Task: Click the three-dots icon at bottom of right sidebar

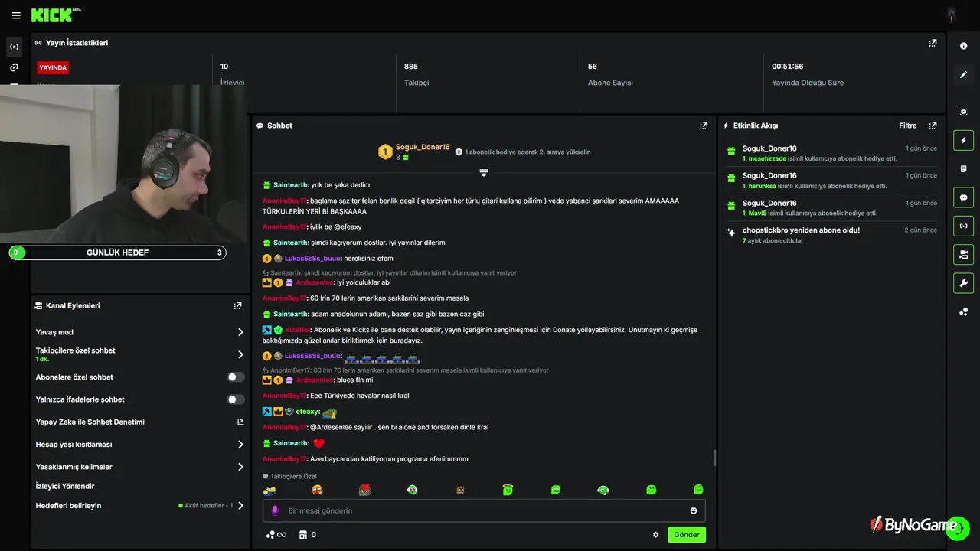Action: coord(963,311)
